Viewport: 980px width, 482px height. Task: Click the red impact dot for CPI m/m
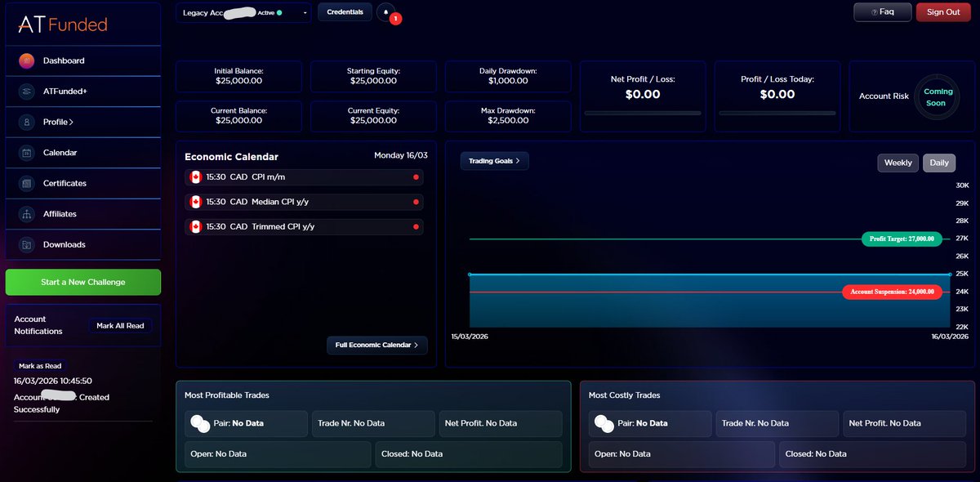[x=416, y=177]
